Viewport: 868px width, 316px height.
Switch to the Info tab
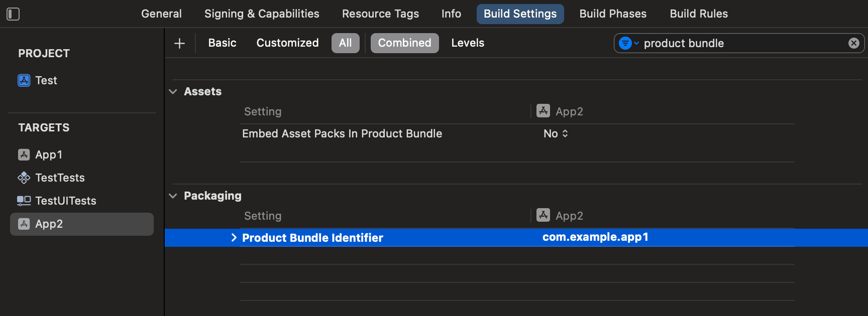coord(451,14)
